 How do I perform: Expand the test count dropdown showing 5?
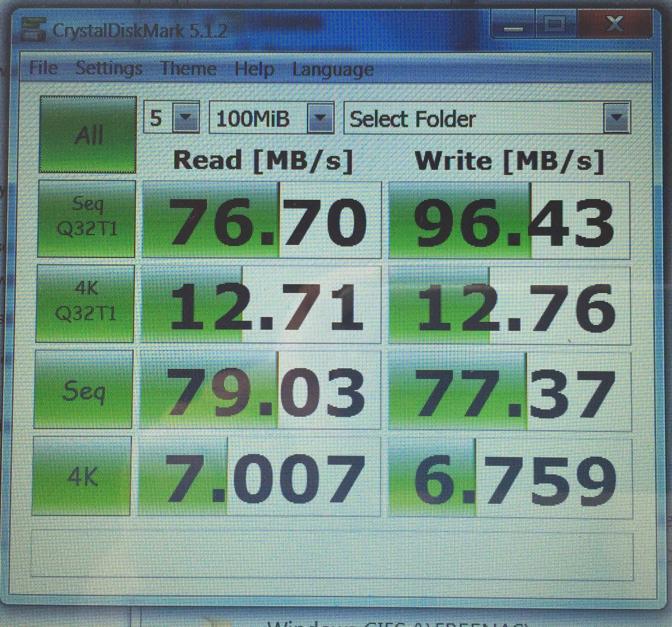[172, 117]
